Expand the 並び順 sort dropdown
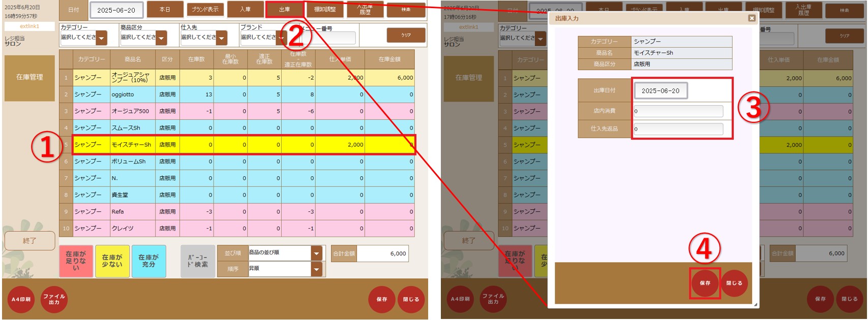868x320 pixels. click(285, 253)
